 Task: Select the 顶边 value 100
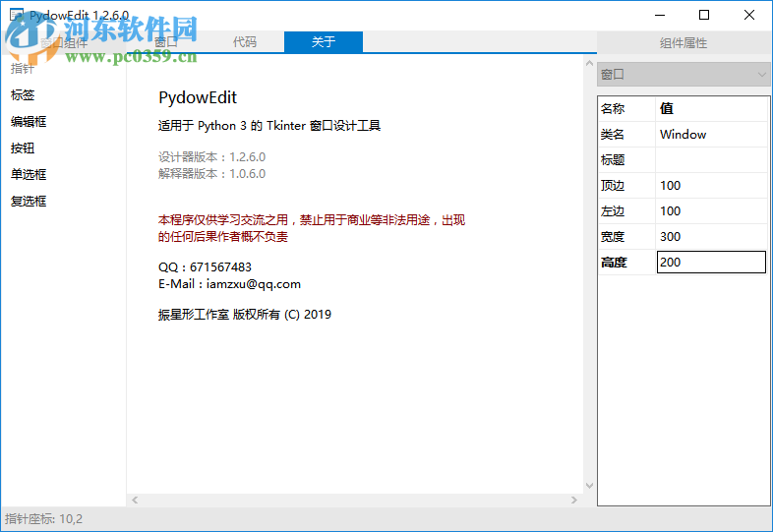pos(711,186)
